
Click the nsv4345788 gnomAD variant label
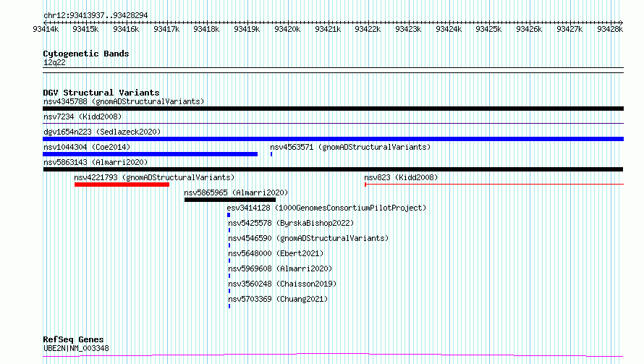pyautogui.click(x=124, y=101)
